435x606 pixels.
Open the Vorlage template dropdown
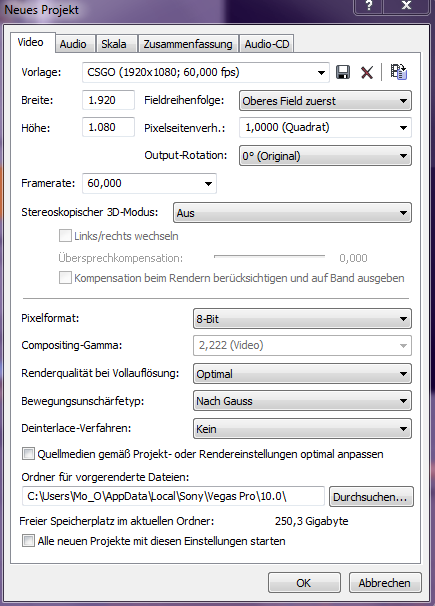pyautogui.click(x=206, y=72)
